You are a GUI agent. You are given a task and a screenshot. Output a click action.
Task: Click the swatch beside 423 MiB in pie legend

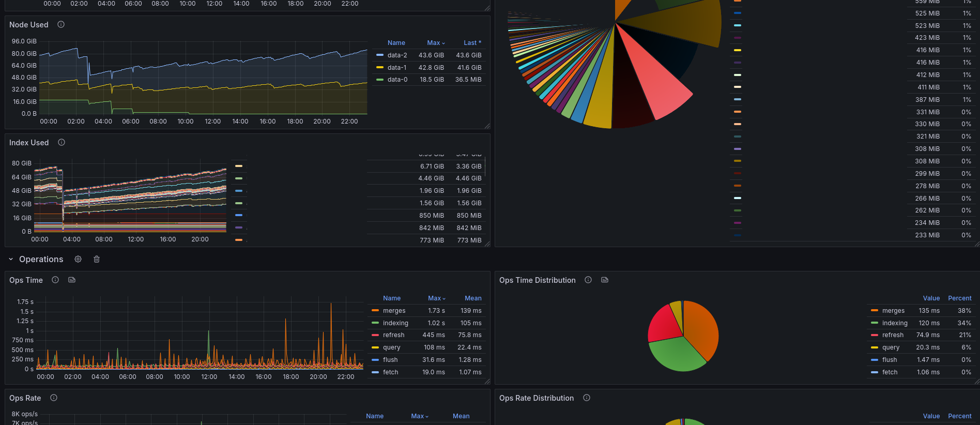[x=738, y=38]
